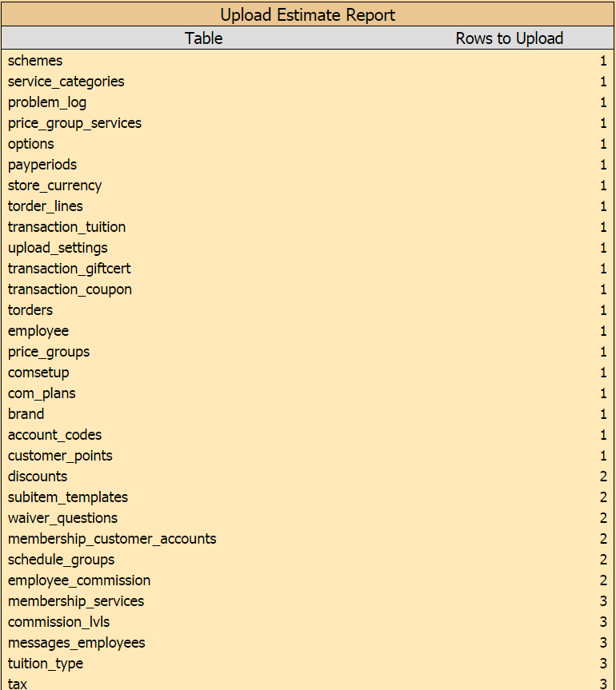Select the store_currency row

(x=308, y=185)
